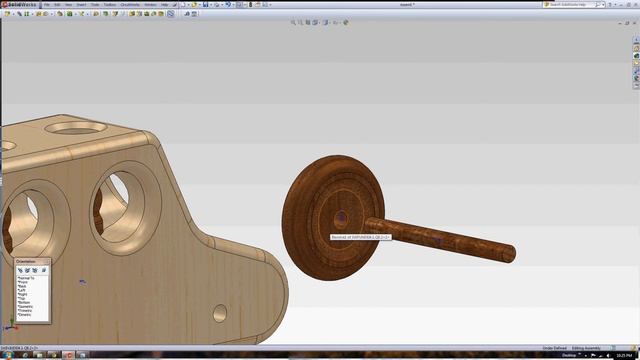Click the last heads-up view toolbar icon

pyautogui.click(x=346, y=22)
